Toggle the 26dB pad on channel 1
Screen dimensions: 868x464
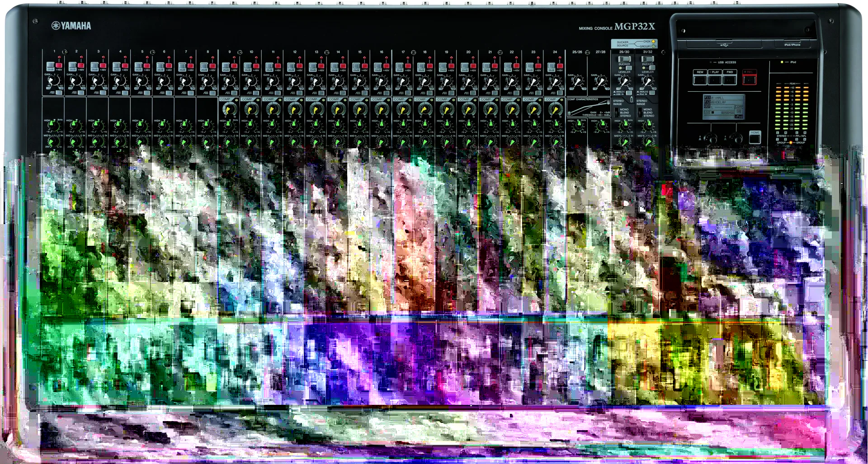pyautogui.click(x=50, y=66)
